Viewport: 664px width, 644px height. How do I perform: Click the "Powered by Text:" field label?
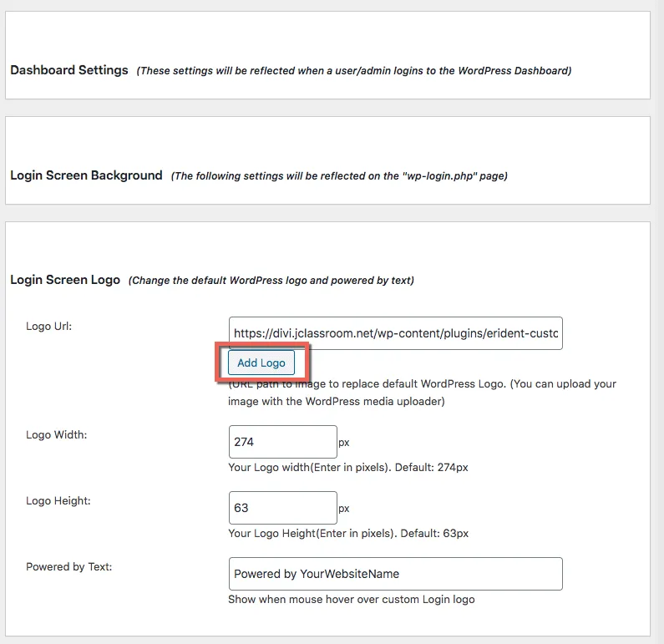point(68,566)
